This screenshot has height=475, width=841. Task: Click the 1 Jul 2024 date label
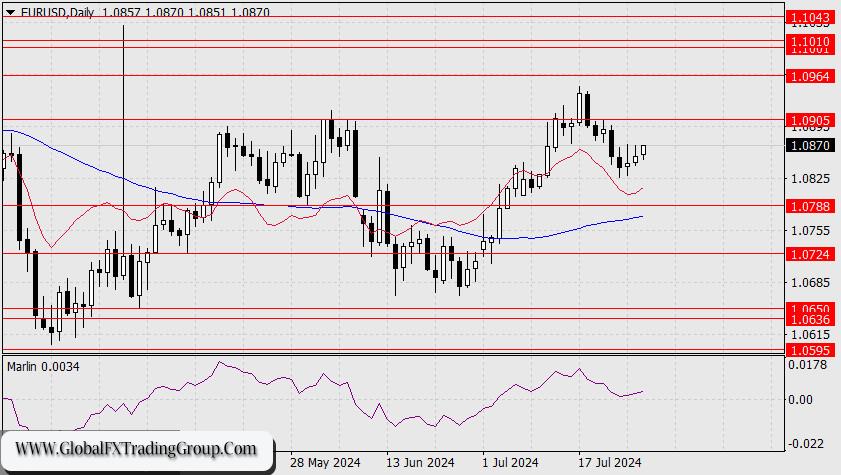coord(510,463)
